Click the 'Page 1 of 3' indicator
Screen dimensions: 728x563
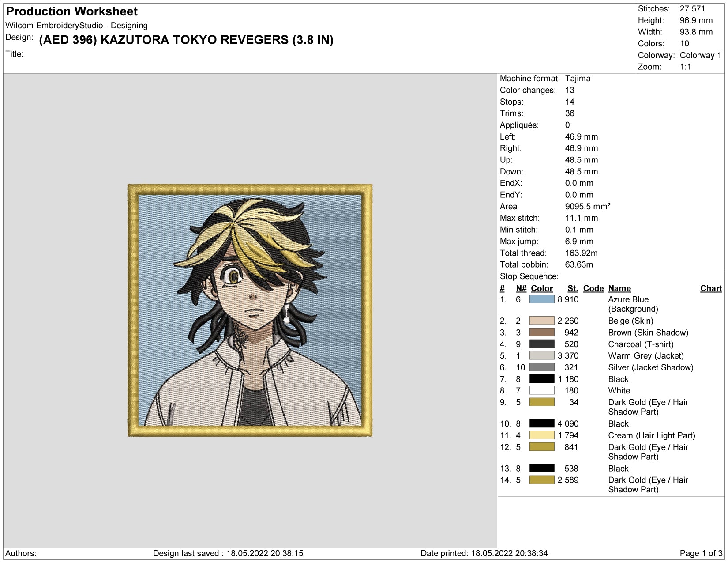(701, 554)
